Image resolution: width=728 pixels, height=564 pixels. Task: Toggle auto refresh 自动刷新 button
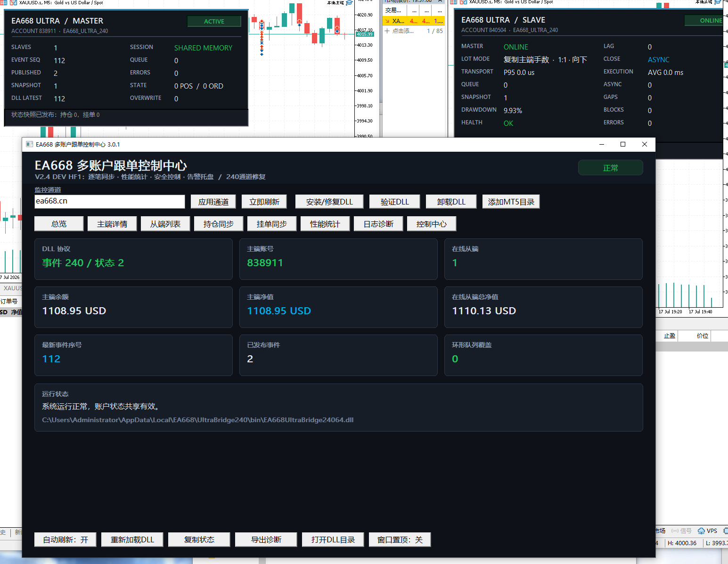coord(65,539)
